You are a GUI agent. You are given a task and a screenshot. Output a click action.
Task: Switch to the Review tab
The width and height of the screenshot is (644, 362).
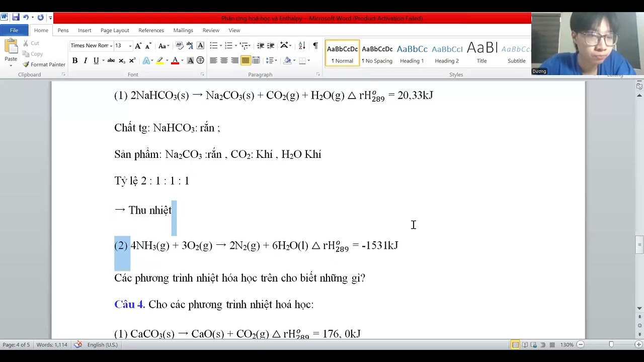tap(211, 30)
